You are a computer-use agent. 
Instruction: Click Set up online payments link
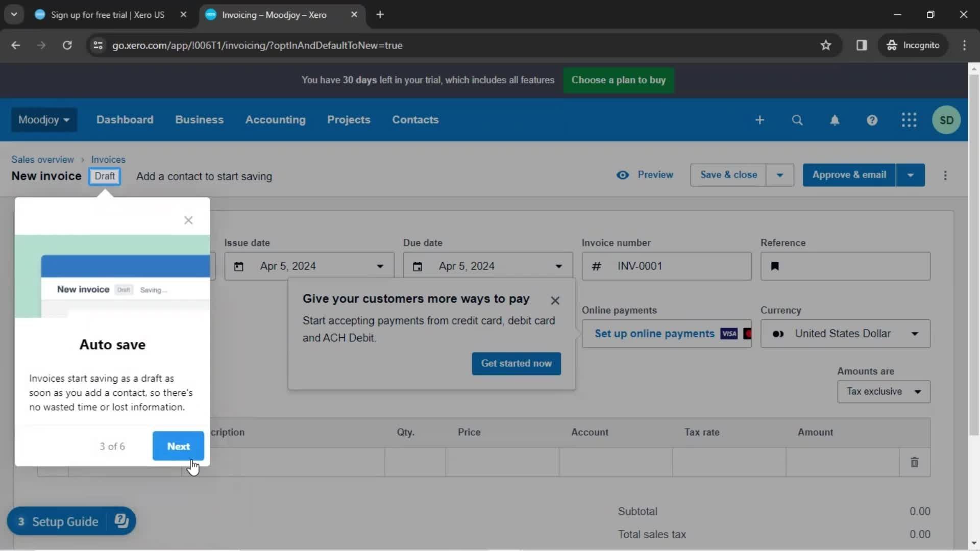(x=654, y=334)
